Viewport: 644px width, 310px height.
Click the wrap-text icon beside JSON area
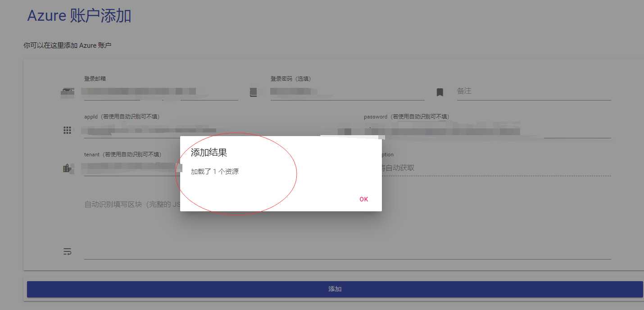click(x=67, y=251)
